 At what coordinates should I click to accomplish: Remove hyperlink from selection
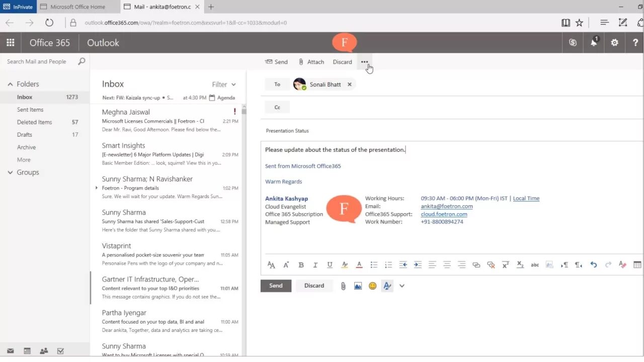[x=491, y=265]
